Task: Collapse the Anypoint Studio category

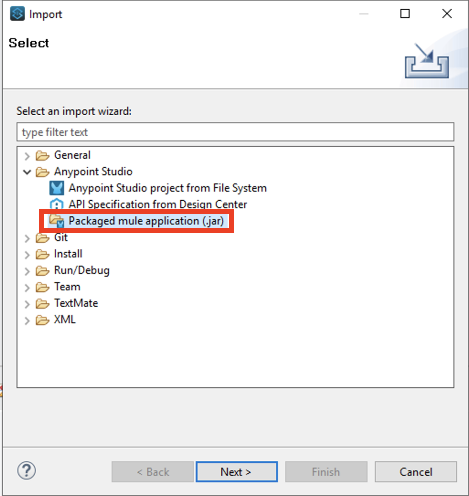Action: click(27, 172)
